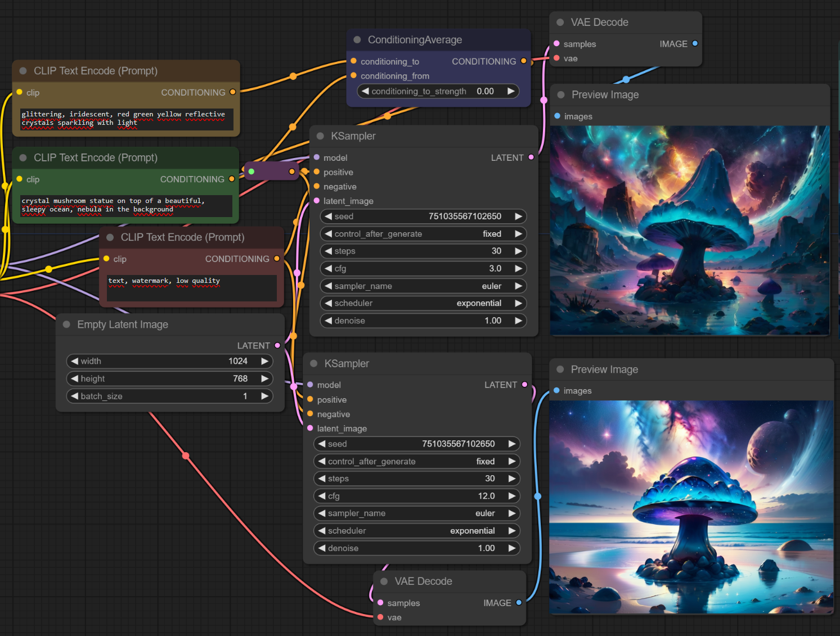Viewport: 840px width, 636px height.
Task: Open the sampler_name dropdown in the lower KSampler
Action: click(416, 513)
